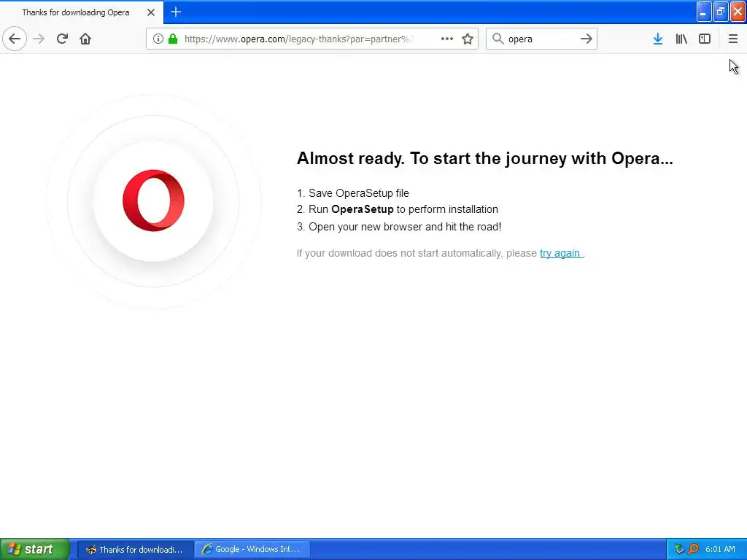
Task: Click the red Opera logo
Action: pyautogui.click(x=153, y=201)
